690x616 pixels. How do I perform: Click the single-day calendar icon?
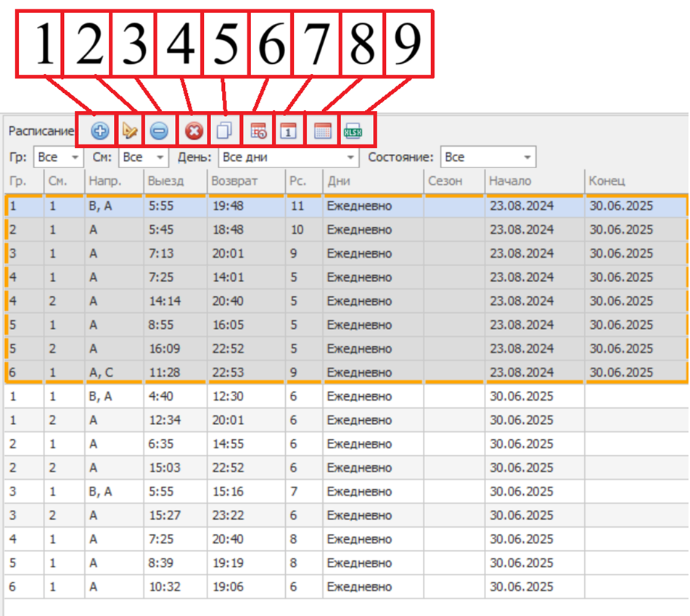(x=289, y=131)
